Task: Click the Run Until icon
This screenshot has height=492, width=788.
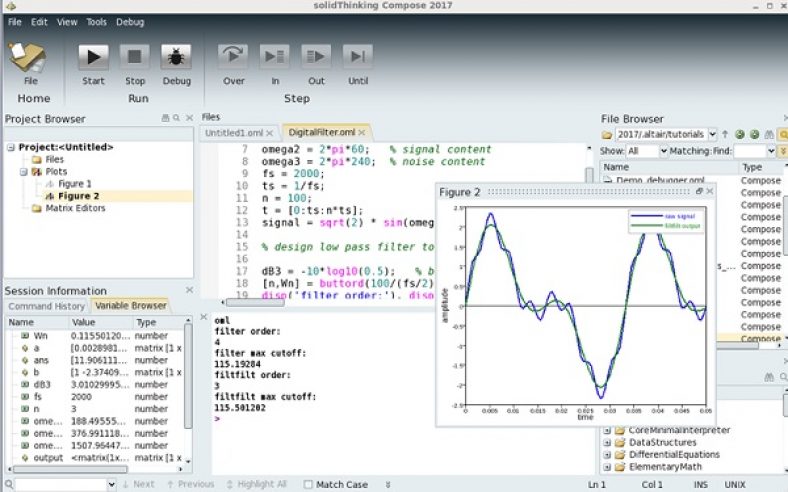Action: 358,57
